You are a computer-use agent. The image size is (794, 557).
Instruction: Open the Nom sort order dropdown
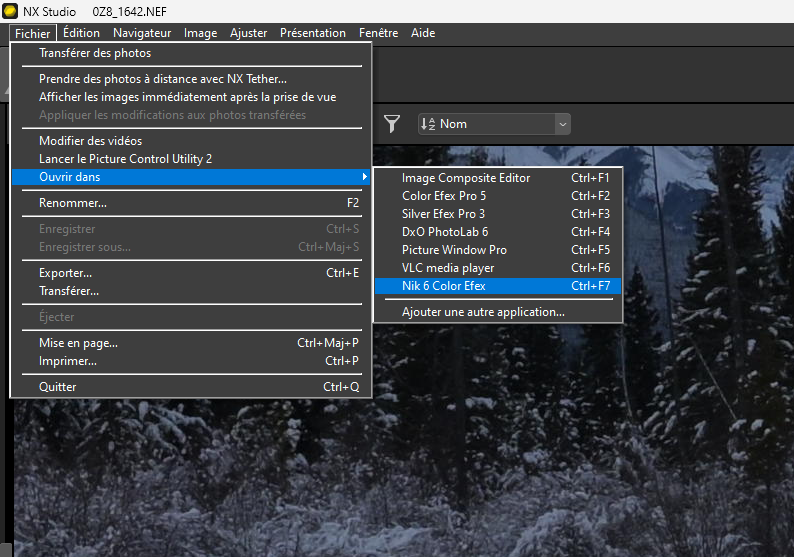coord(493,124)
